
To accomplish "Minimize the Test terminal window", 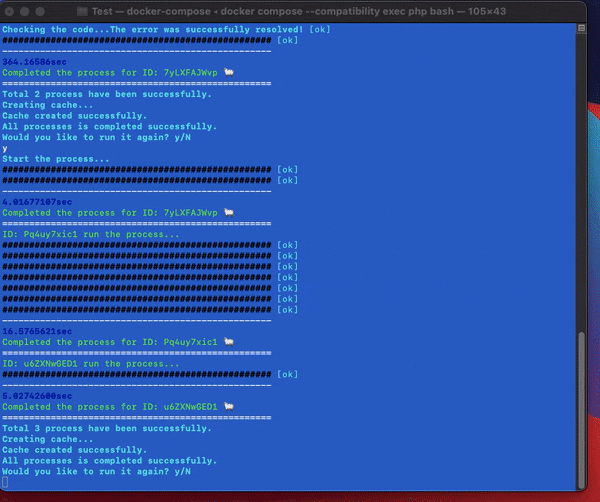I will 25,11.
